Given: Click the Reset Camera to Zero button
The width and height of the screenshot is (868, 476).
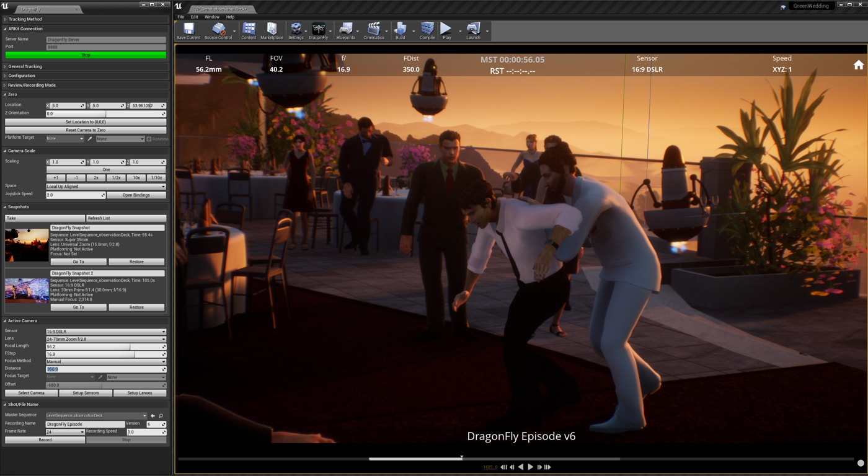Looking at the screenshot, I should [x=86, y=130].
